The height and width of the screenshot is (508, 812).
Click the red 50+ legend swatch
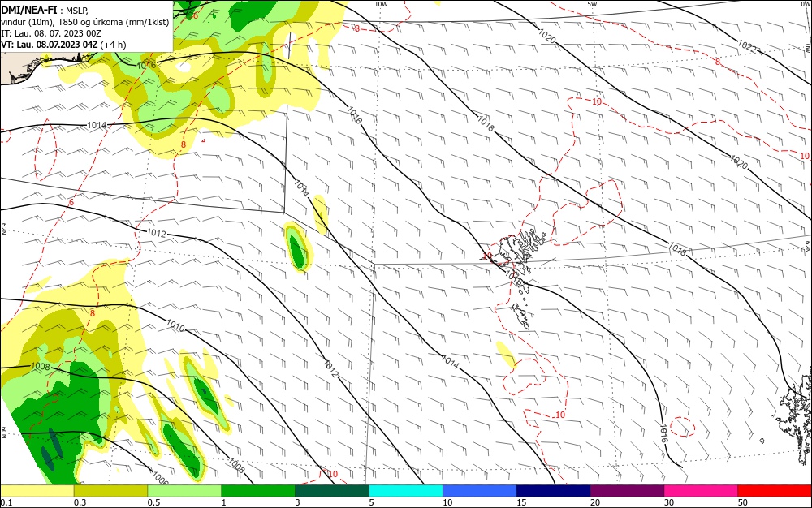pyautogui.click(x=774, y=491)
